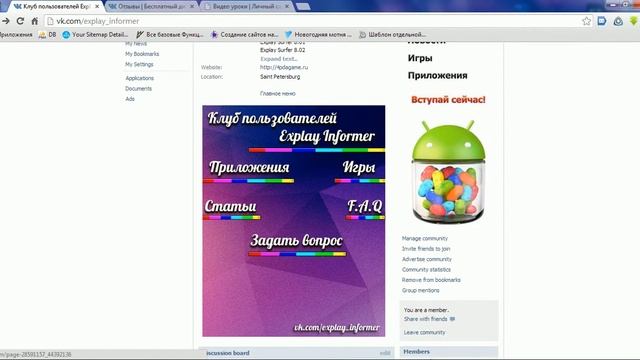Click F.A.Q in the purple banner menu

(364, 206)
